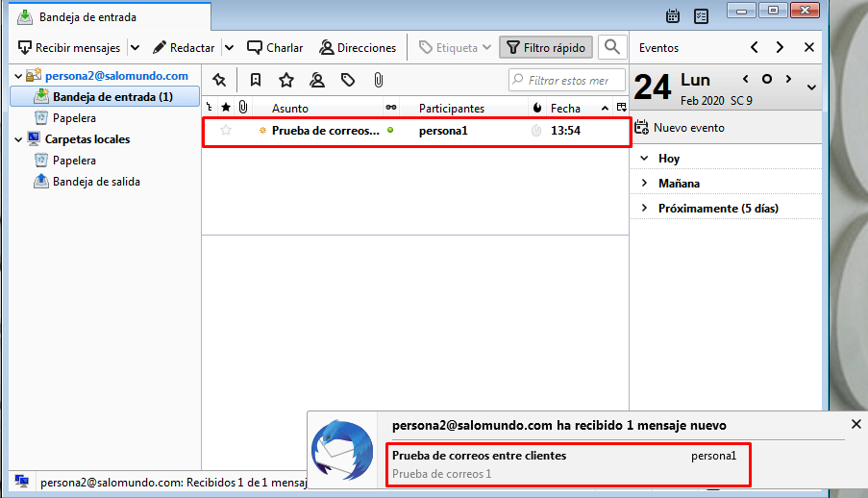Click the Recibir mensajes button

pos(67,47)
